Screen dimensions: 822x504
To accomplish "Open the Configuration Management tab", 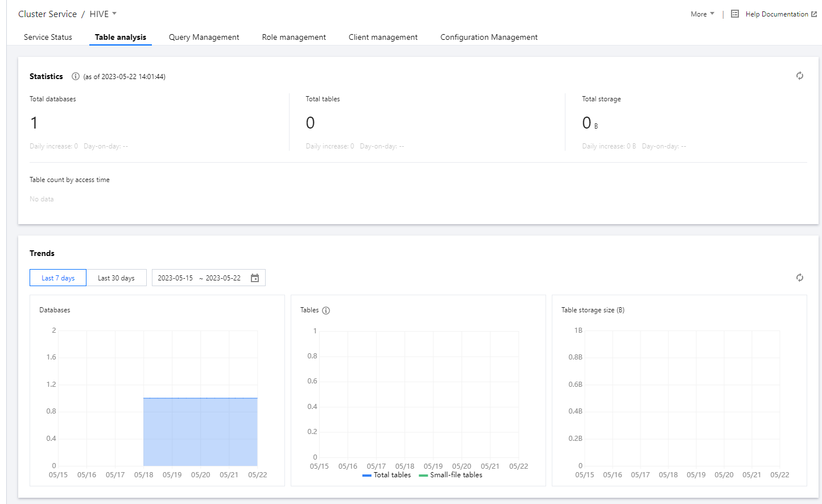I will [x=489, y=37].
